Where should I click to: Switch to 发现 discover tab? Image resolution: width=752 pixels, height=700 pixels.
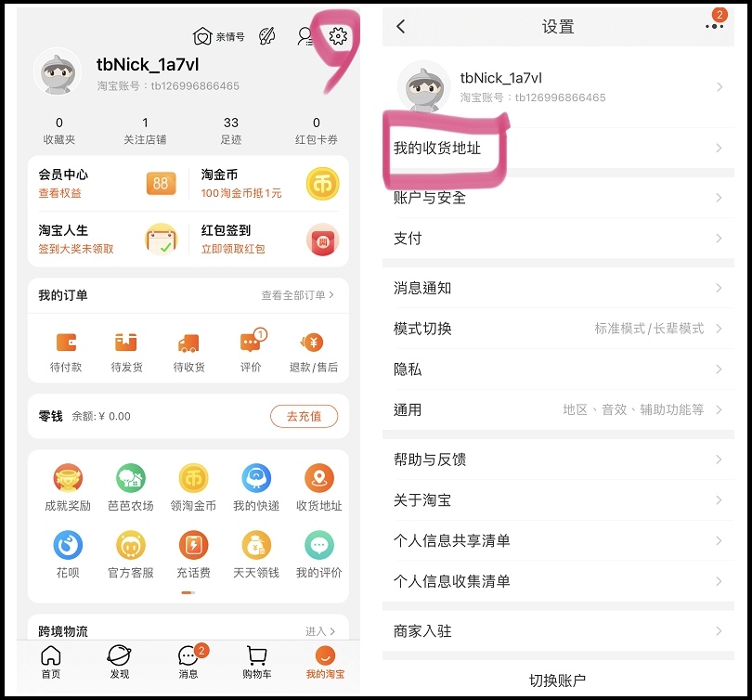point(120,663)
